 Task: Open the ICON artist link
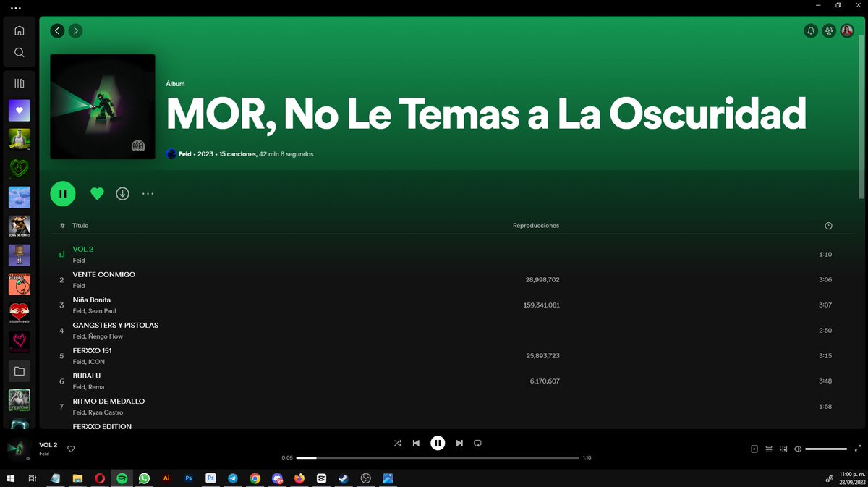pos(96,362)
